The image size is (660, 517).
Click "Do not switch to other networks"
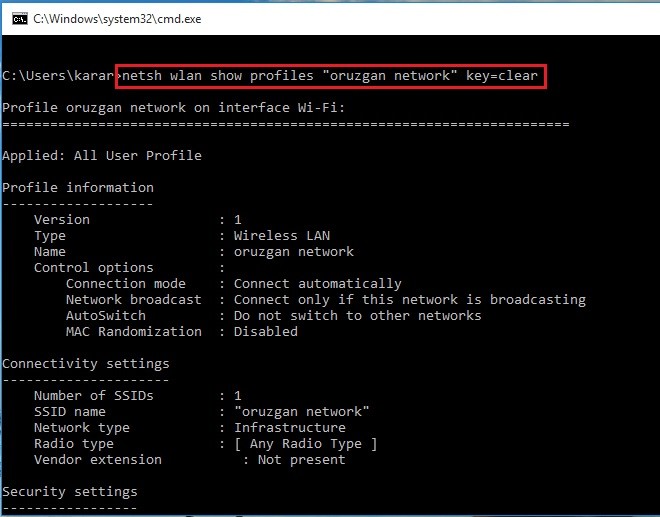(357, 315)
